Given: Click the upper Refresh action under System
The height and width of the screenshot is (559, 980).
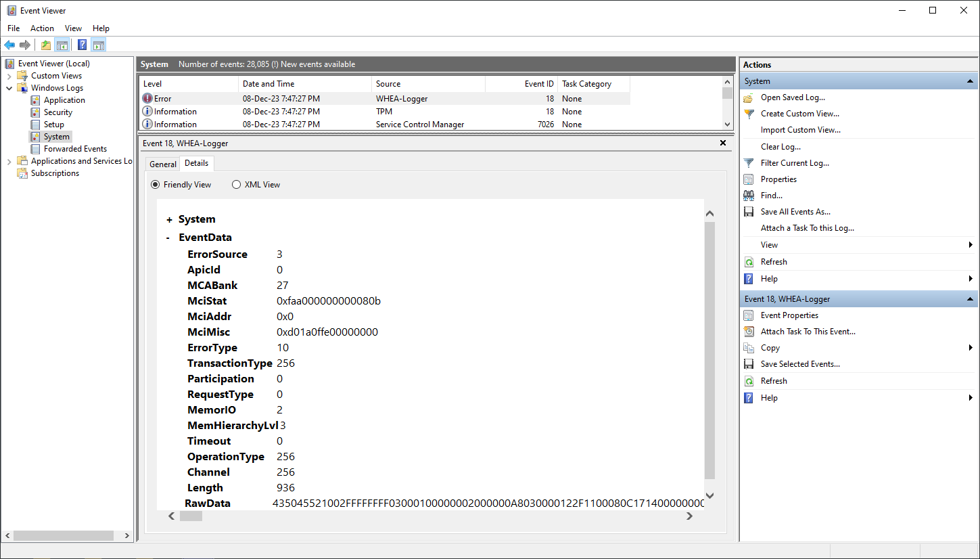Looking at the screenshot, I should pos(774,262).
